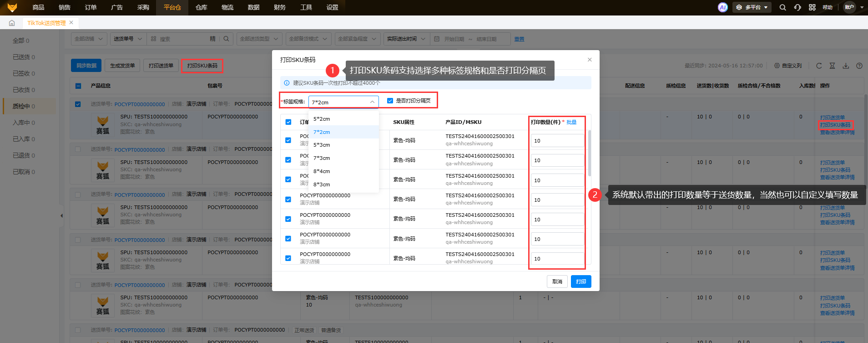The width and height of the screenshot is (868, 343).
Task: Open 自定义列 column settings
Action: click(788, 66)
